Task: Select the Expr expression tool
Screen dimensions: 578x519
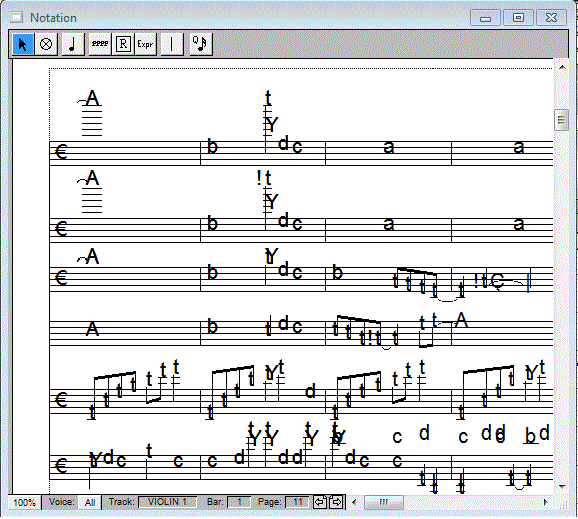Action: (146, 44)
